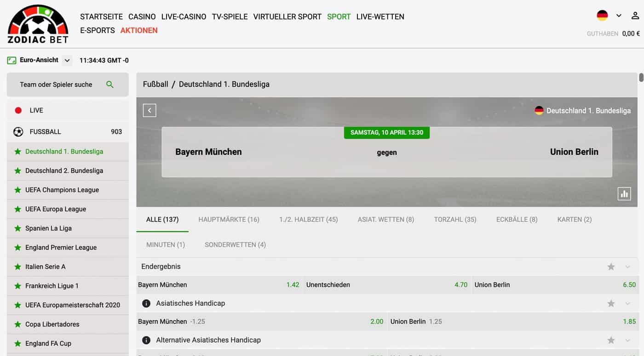
Task: Click info icon beside Alternative Asiatisches Handicap
Action: point(146,340)
